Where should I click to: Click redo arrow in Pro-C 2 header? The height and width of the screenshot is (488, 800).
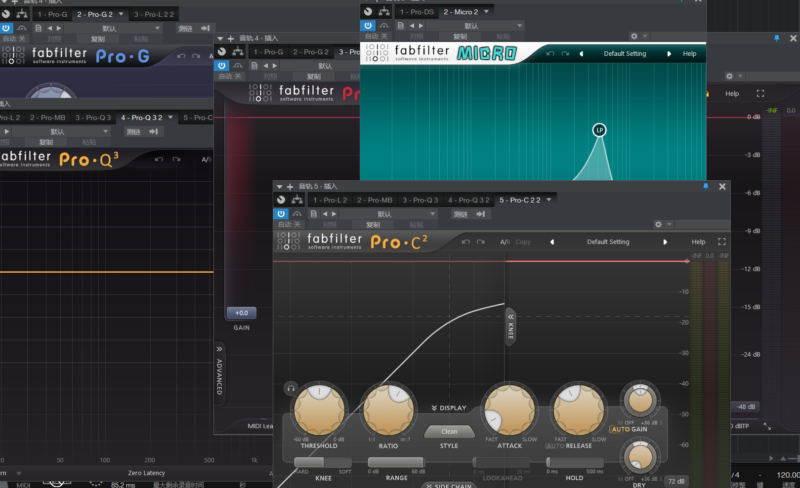481,242
